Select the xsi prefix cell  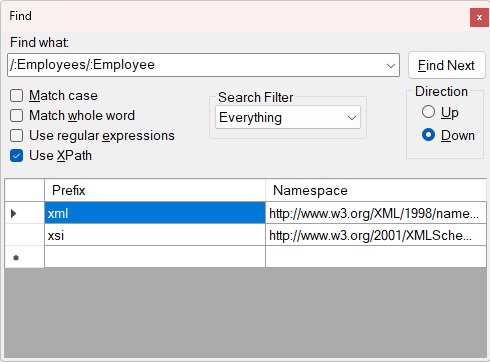point(155,235)
